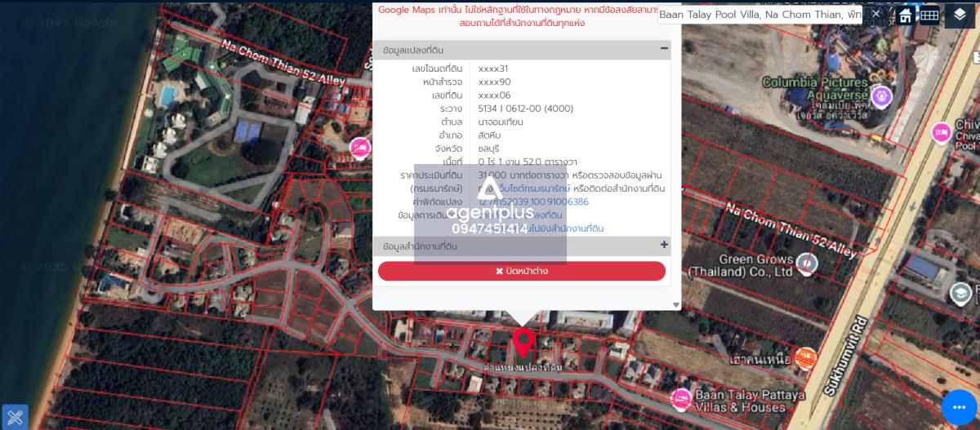This screenshot has width=980, height=430.
Task: Click the เฮาคนเหนือ restaurant orange marker
Action: [x=806, y=357]
